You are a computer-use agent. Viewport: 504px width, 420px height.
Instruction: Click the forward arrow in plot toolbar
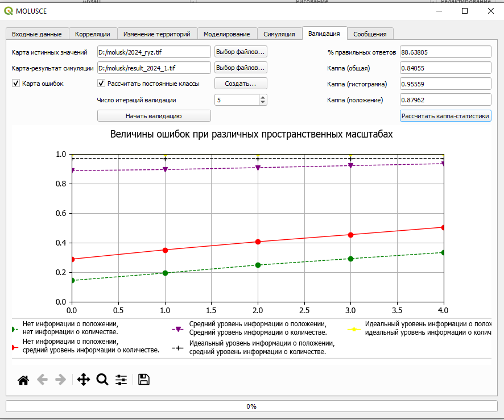[61, 380]
